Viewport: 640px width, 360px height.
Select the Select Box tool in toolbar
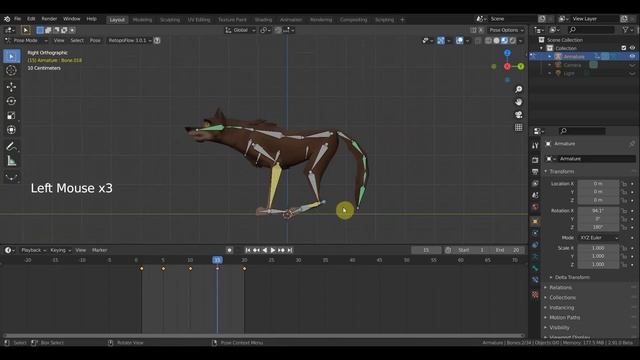[11, 56]
